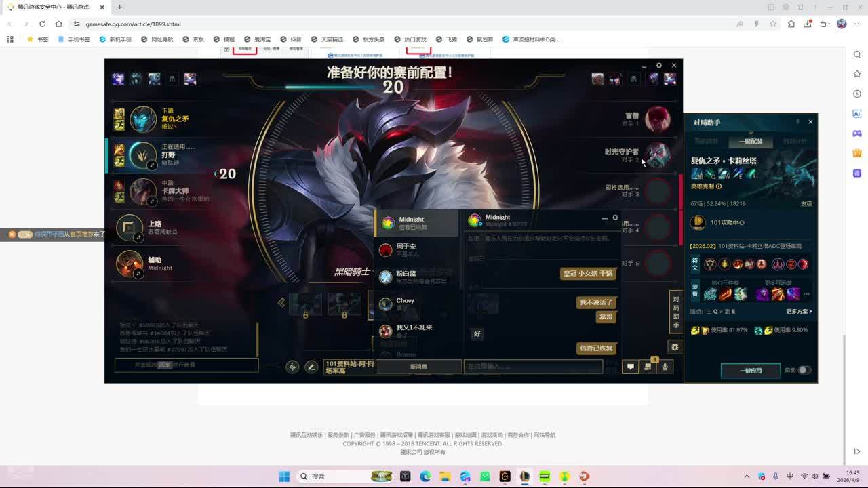Open browser sidebar history clock icon

[x=857, y=94]
